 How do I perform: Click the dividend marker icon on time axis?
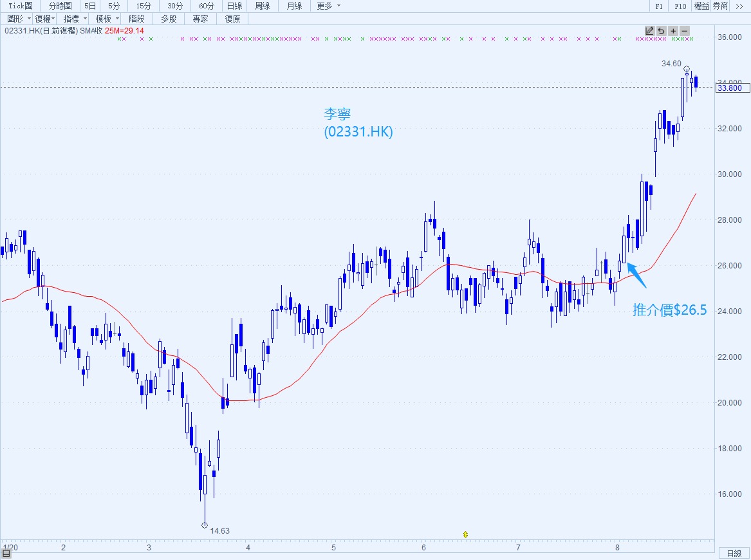tap(465, 534)
